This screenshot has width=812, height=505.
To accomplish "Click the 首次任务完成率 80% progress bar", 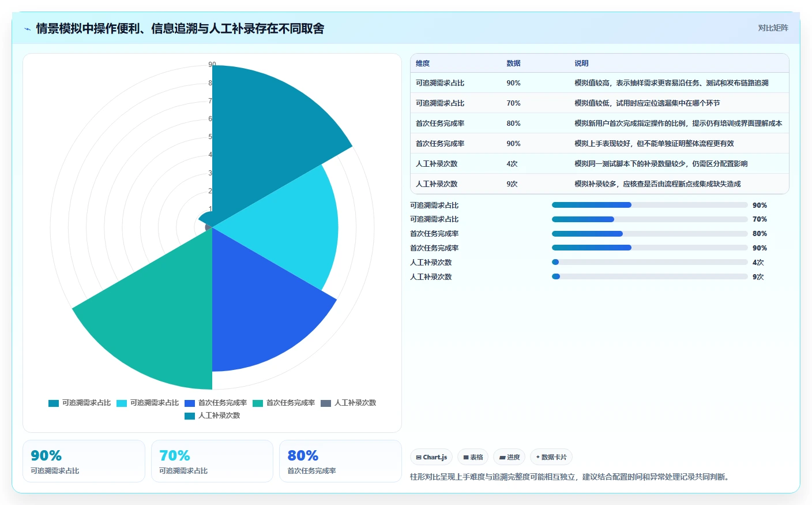I will point(649,234).
